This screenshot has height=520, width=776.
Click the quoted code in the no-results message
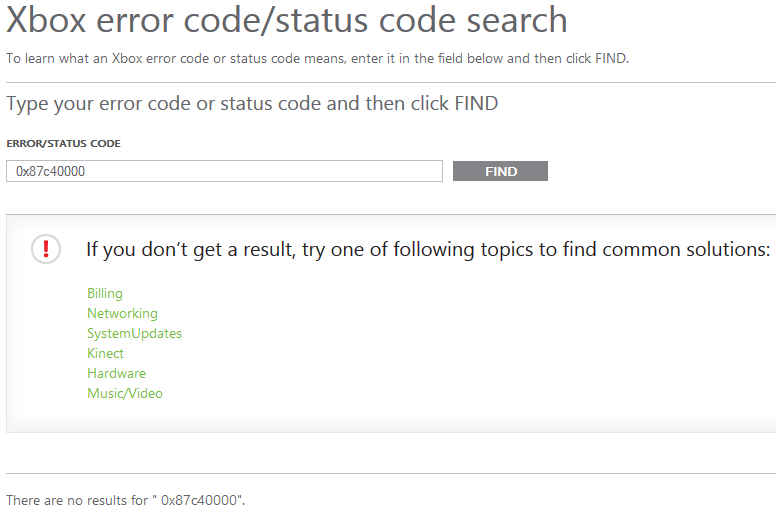click(x=203, y=500)
